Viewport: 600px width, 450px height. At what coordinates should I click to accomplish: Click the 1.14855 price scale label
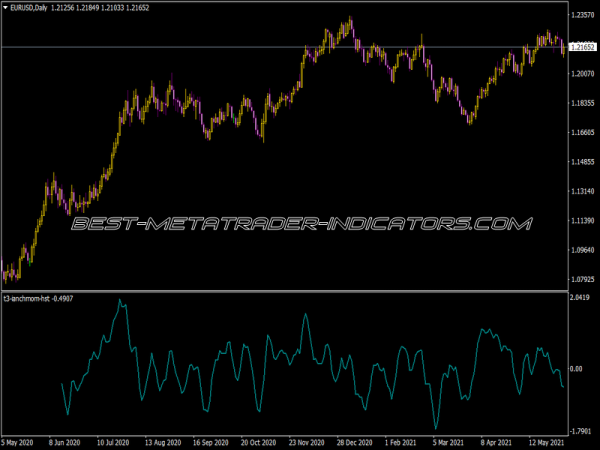tap(583, 162)
